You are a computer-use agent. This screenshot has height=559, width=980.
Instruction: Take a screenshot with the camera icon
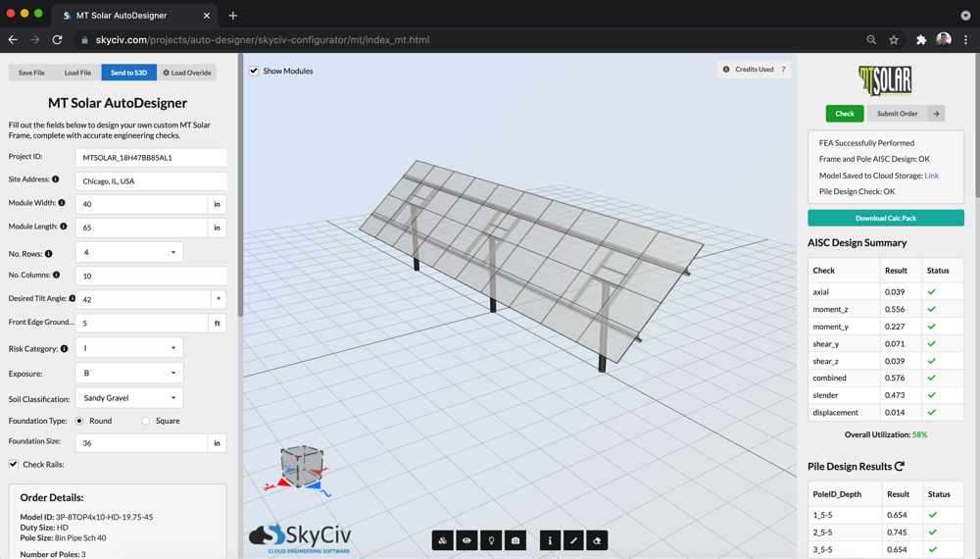tap(515, 540)
